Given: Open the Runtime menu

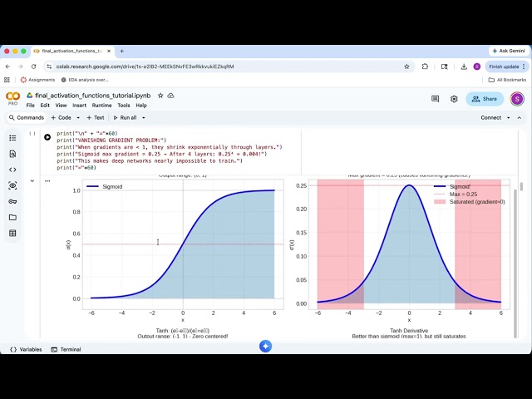Looking at the screenshot, I should coord(101,106).
